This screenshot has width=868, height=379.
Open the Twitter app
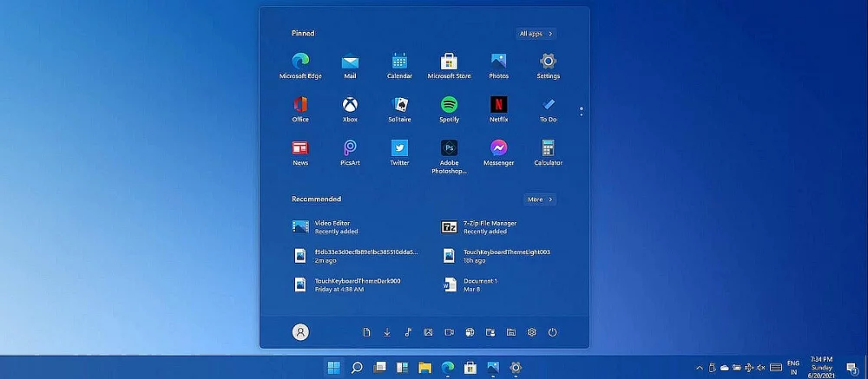pos(399,153)
